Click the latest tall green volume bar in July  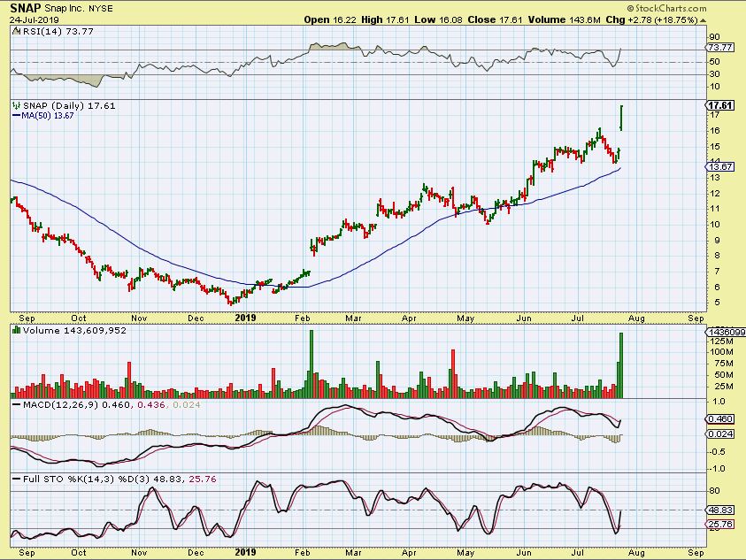pyautogui.click(x=621, y=365)
